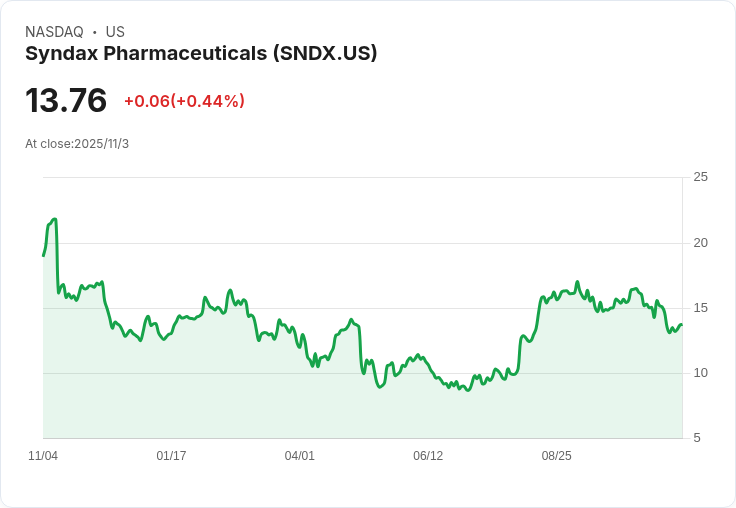736x508 pixels.
Task: Click the NASDAQ exchange label
Action: [54, 32]
